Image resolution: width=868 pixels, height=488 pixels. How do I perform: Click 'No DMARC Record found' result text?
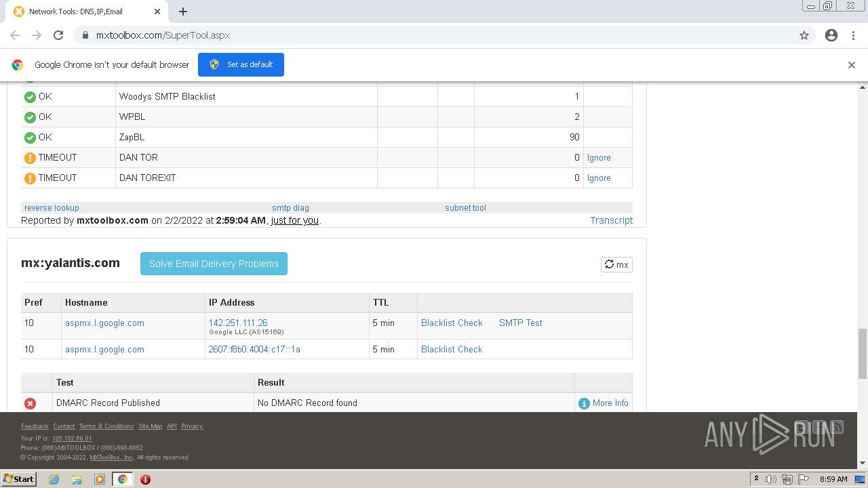coord(307,403)
